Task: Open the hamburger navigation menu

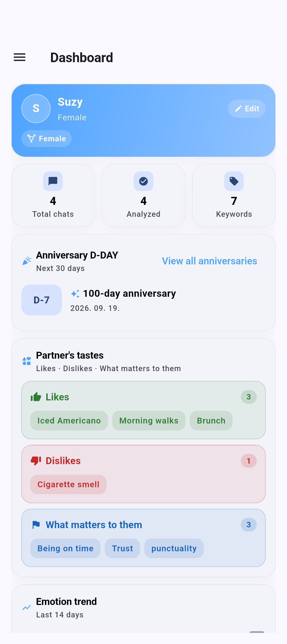Action: [20, 57]
